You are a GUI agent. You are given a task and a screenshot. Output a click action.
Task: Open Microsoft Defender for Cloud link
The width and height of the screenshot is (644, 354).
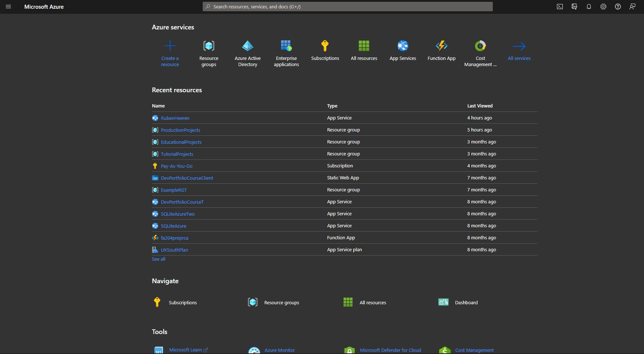[x=391, y=350]
